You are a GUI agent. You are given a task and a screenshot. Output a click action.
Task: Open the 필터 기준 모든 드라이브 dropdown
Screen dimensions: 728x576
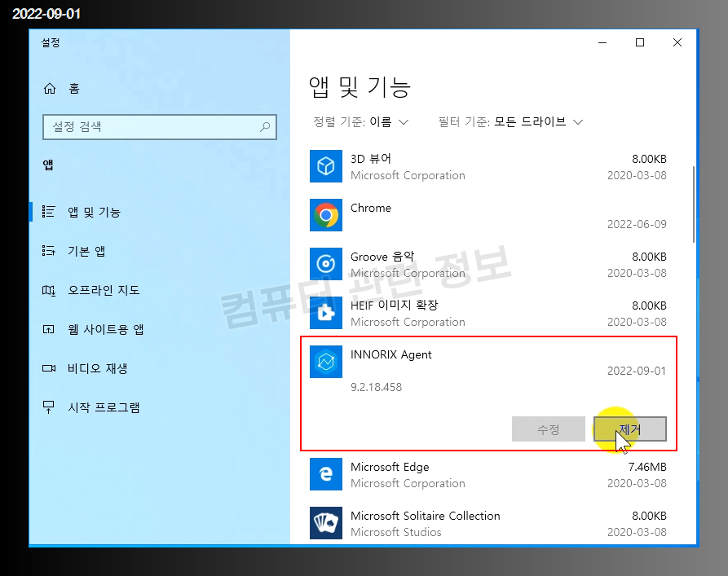click(x=510, y=122)
